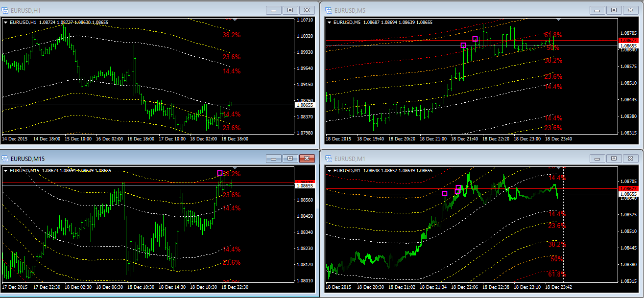This screenshot has height=298, width=644.
Task: Click the '18 Dec 22:30' time on M15 axis
Action: 236,287
